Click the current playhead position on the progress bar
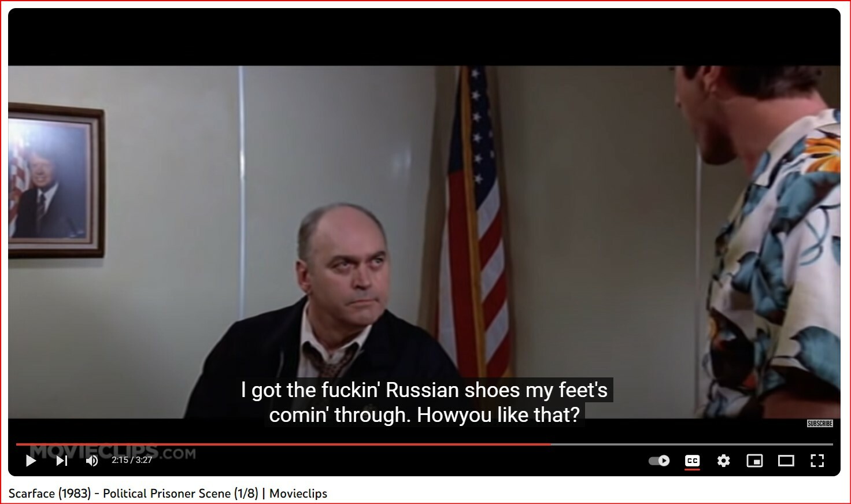This screenshot has height=504, width=851. [551, 444]
